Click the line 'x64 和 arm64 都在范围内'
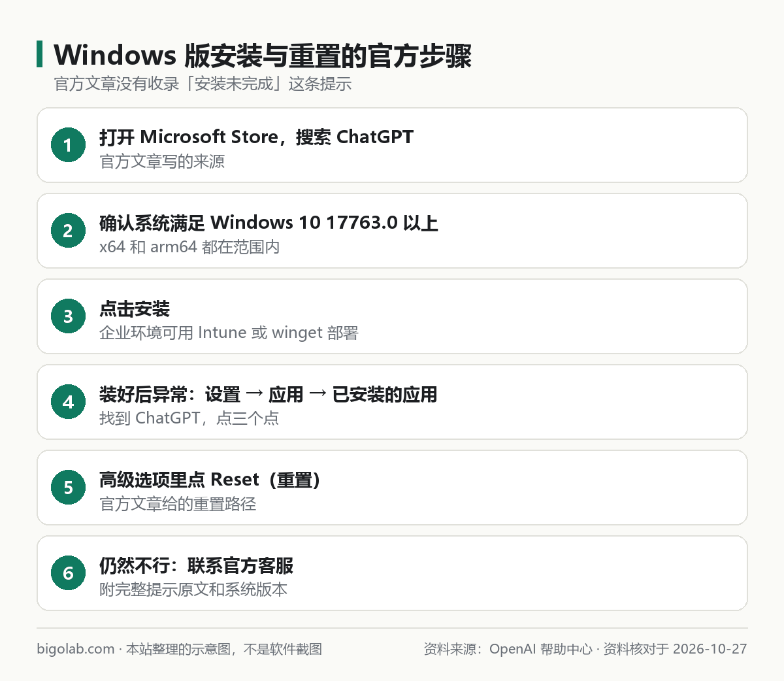The image size is (784, 681). [x=189, y=247]
